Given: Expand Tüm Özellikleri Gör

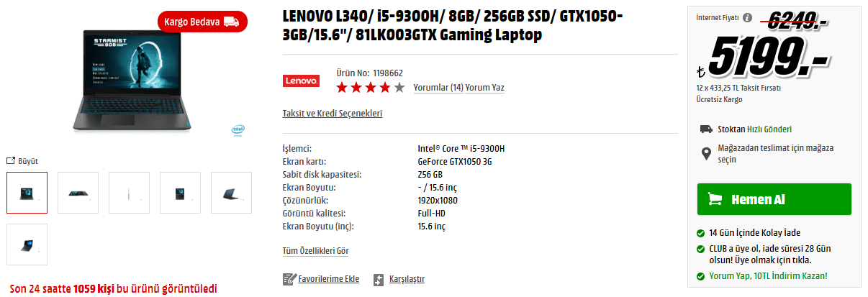Looking at the screenshot, I should (316, 251).
